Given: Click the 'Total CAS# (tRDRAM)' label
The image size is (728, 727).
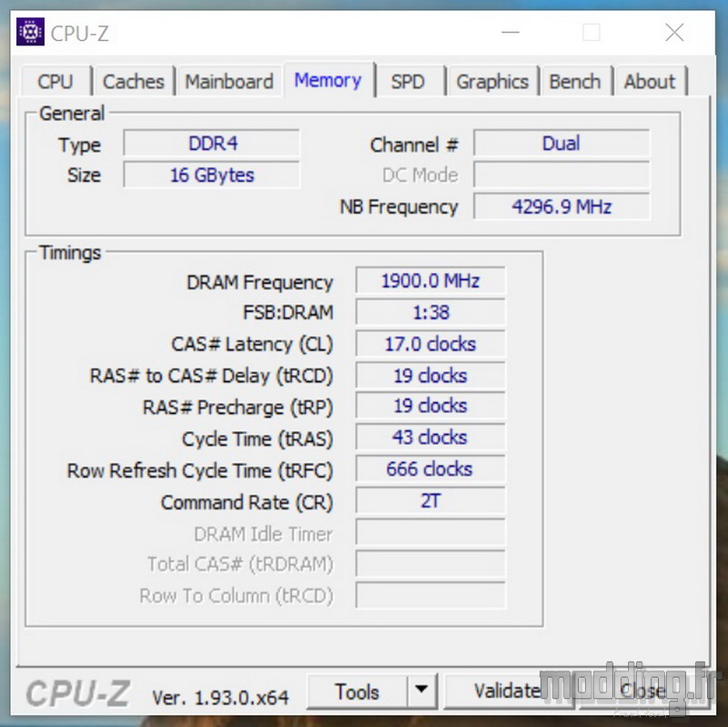Looking at the screenshot, I should click(x=240, y=564).
